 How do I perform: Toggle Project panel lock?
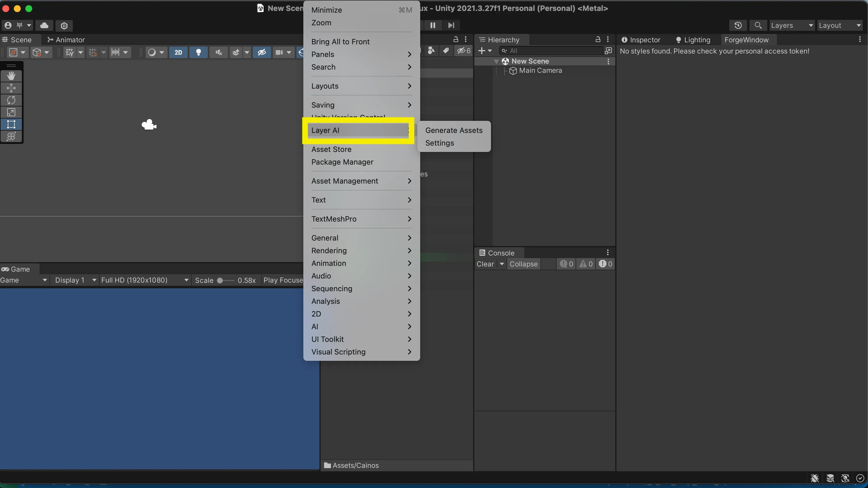click(456, 39)
